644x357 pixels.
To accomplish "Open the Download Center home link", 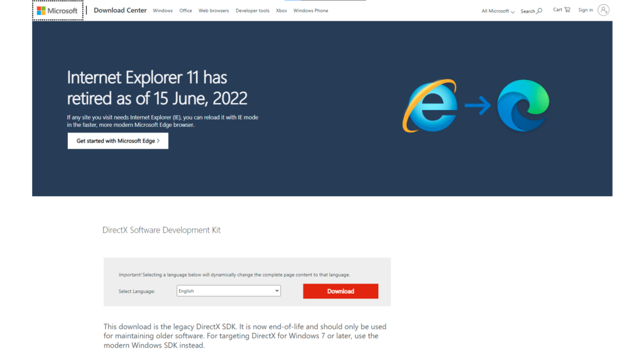I will pyautogui.click(x=120, y=10).
